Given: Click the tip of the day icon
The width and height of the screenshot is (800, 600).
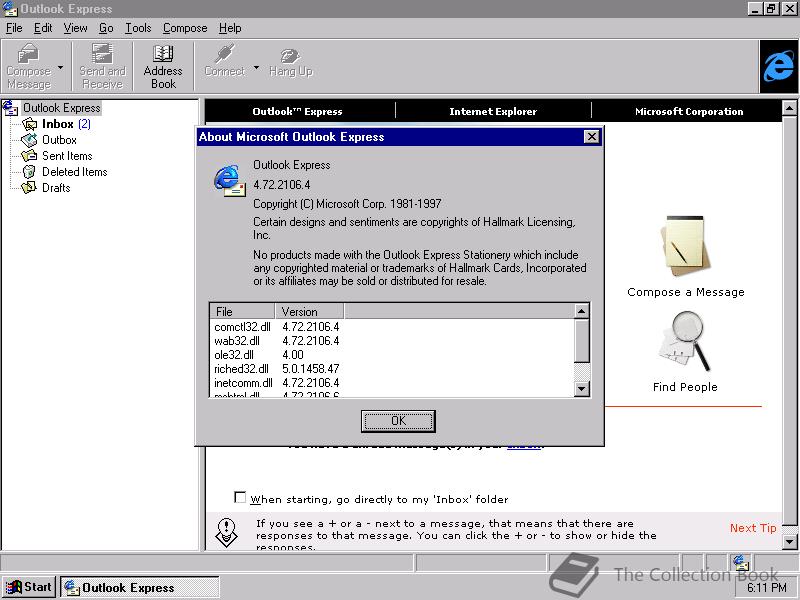Looking at the screenshot, I should coord(227,532).
